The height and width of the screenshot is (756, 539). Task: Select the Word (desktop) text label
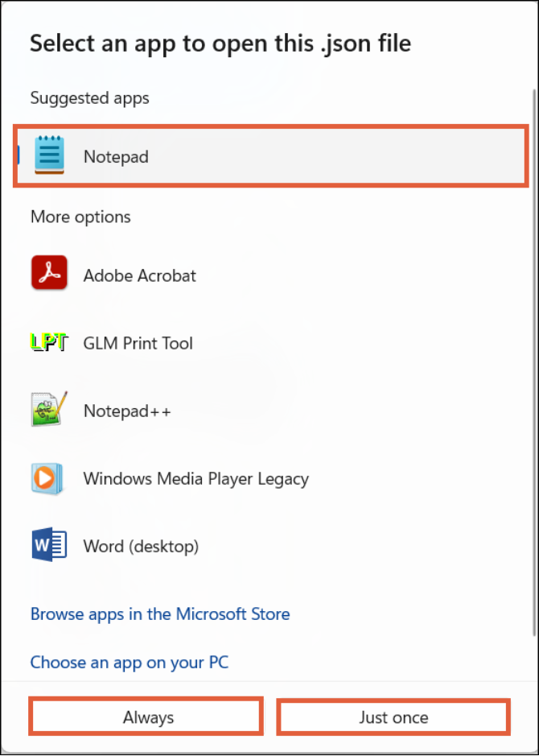pos(141,546)
